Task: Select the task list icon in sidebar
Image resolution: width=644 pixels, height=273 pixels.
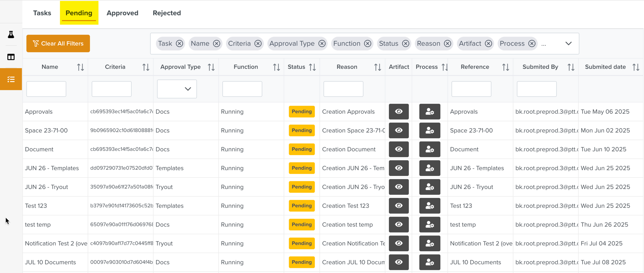Action: pos(11,79)
